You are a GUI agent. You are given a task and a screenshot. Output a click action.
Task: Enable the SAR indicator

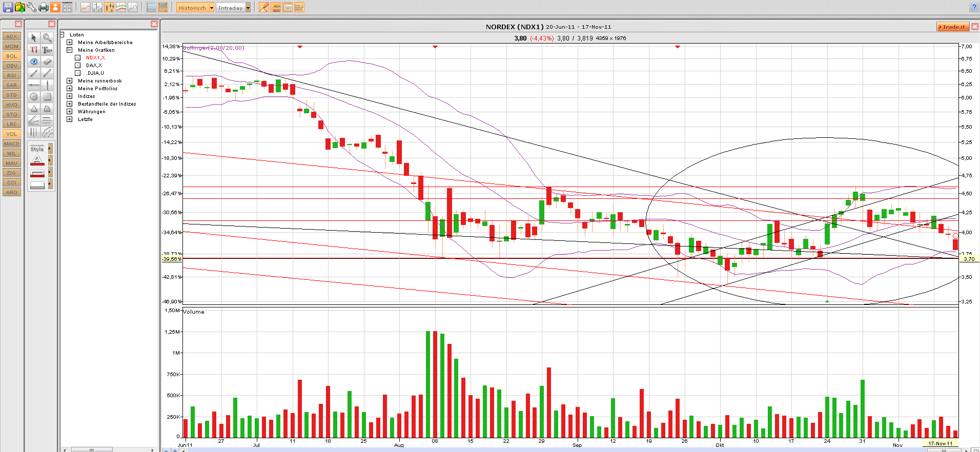[x=12, y=85]
